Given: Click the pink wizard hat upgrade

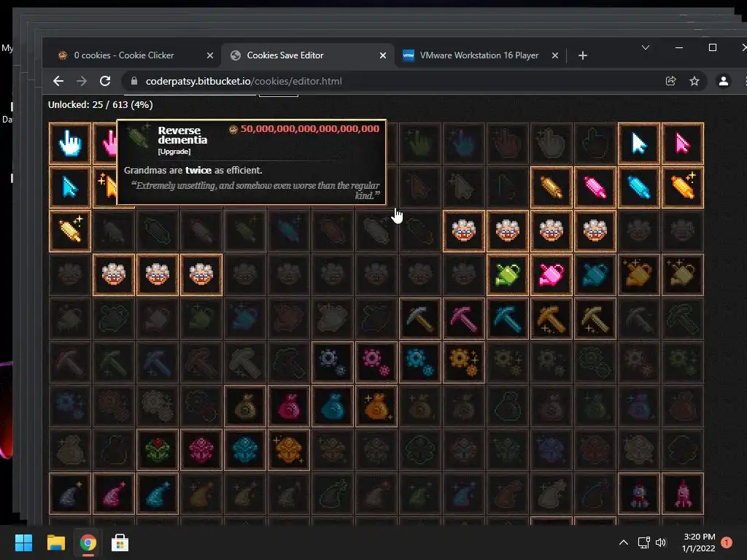Looking at the screenshot, I should (113, 494).
